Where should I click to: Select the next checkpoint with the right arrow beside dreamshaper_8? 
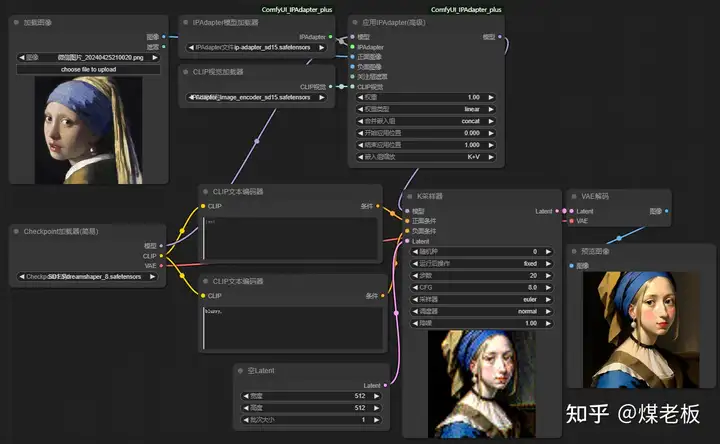pos(152,277)
